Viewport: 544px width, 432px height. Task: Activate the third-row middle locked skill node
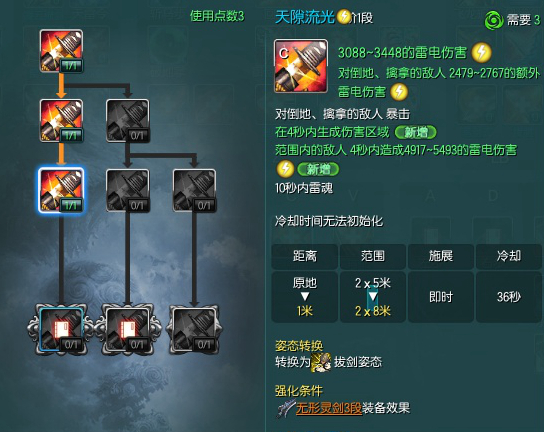[x=128, y=190]
